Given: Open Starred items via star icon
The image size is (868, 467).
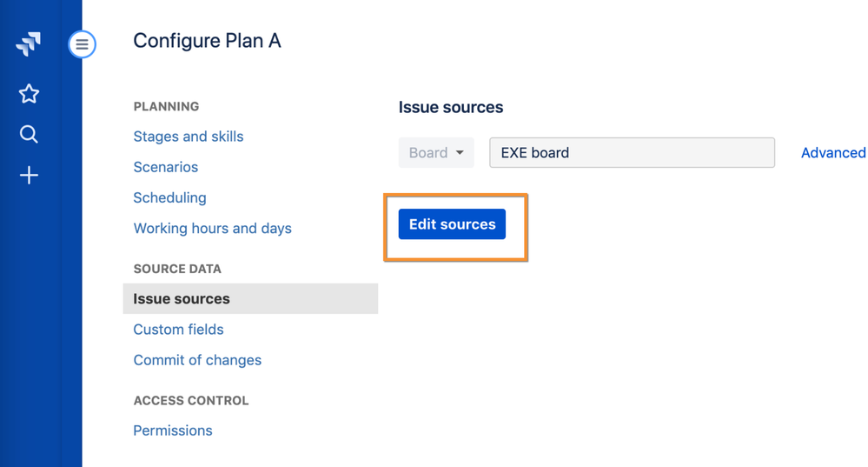Looking at the screenshot, I should pos(29,94).
